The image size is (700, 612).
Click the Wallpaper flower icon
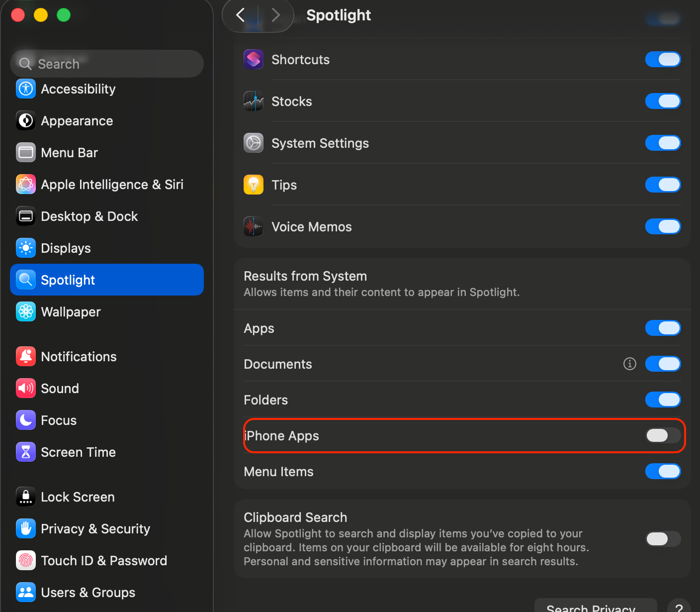pos(26,312)
